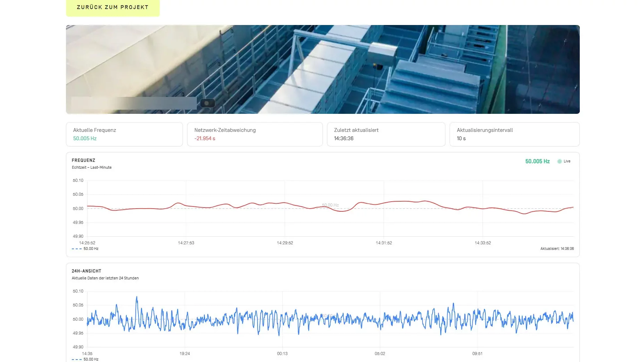Screen dimensions: 644x362
Task: Click the dashed 50.00 Hz legend in 24H-Ansicht chart
Action: click(x=85, y=360)
